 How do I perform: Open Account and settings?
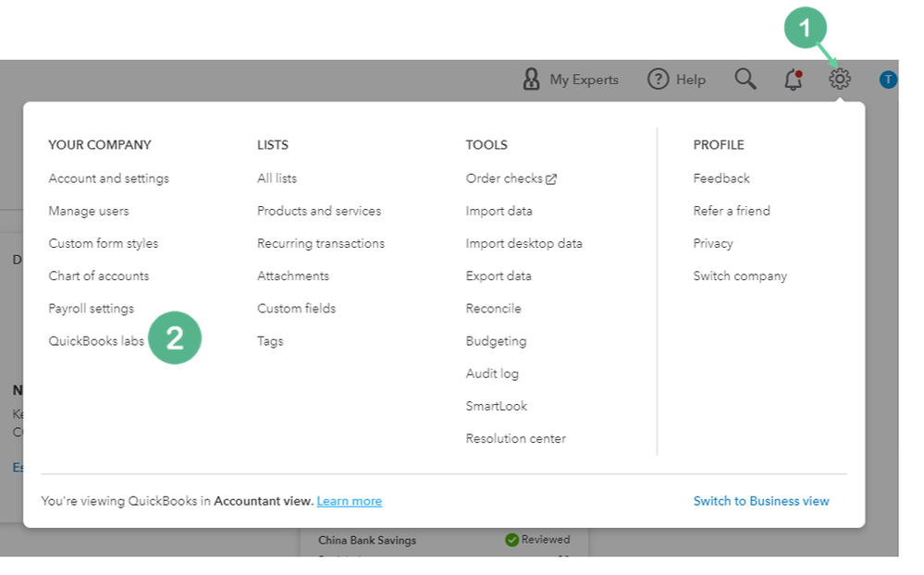[108, 178]
